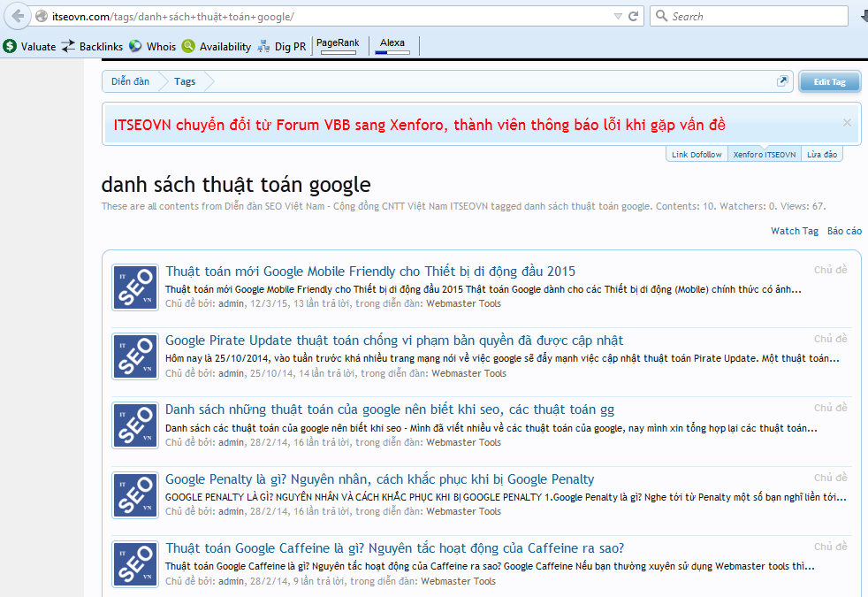The width and height of the screenshot is (868, 597).
Task: Click the Báo cáo link
Action: pos(844,231)
